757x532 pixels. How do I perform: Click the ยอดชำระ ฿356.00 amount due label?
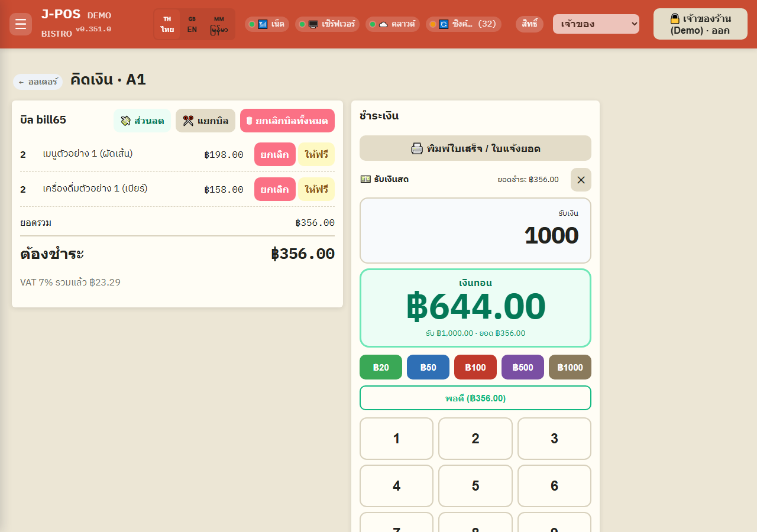[528, 180]
